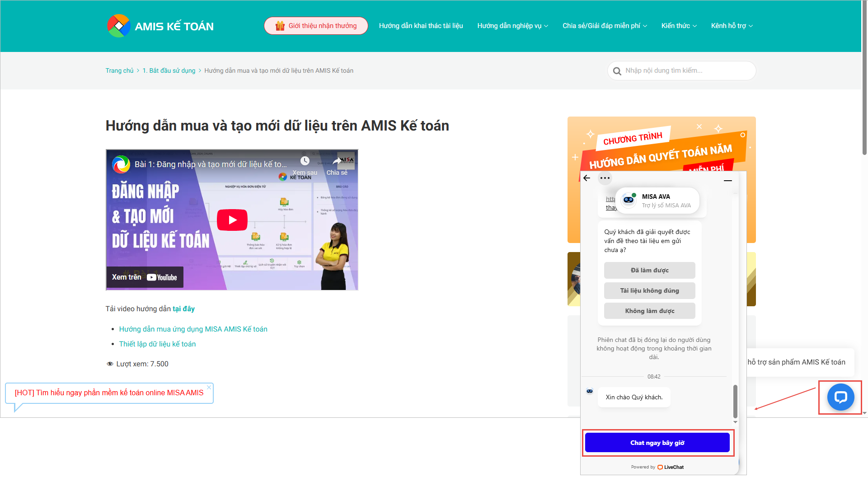
Task: Click the HOT MISA AMIS promotion text
Action: [109, 393]
